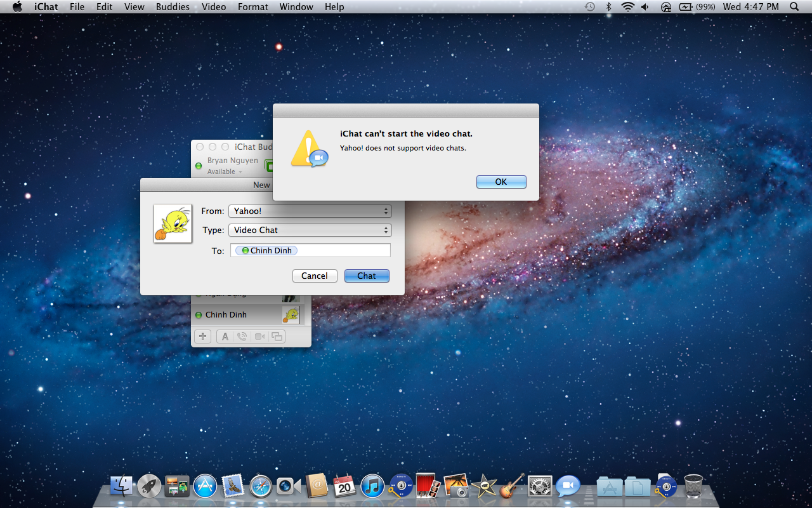Open the App Store from the Dock
The height and width of the screenshot is (508, 812).
pos(205,486)
